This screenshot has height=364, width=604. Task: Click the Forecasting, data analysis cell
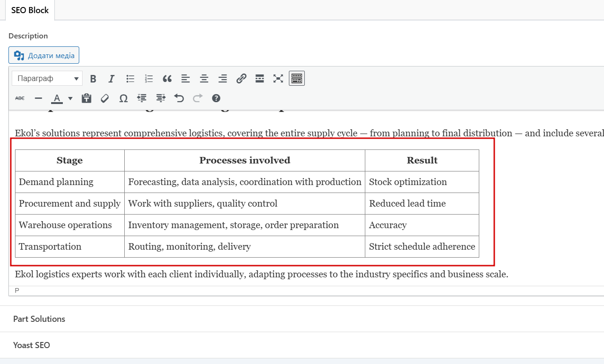(245, 182)
